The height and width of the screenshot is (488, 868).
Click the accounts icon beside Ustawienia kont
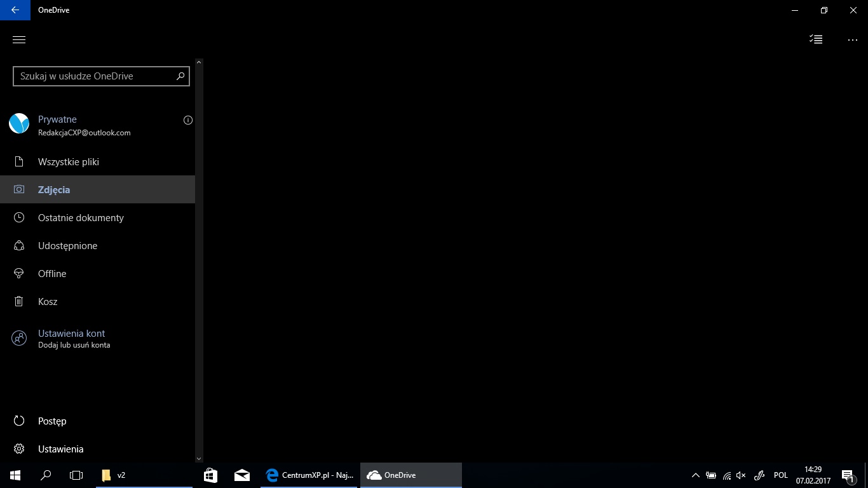coord(19,339)
